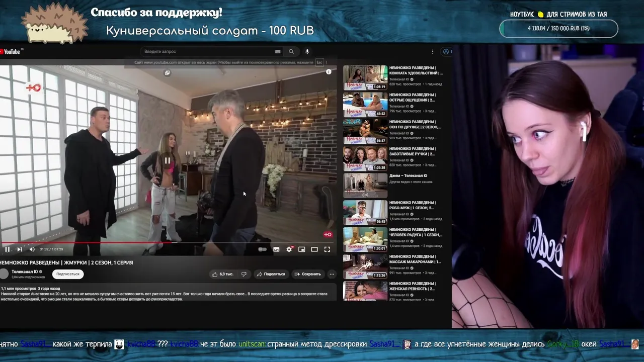Viewport: 644px width, 362px height.
Task: Open ОСТРЫЕ ОЩУЩЕНИЯ video thumbnail
Action: tap(365, 105)
